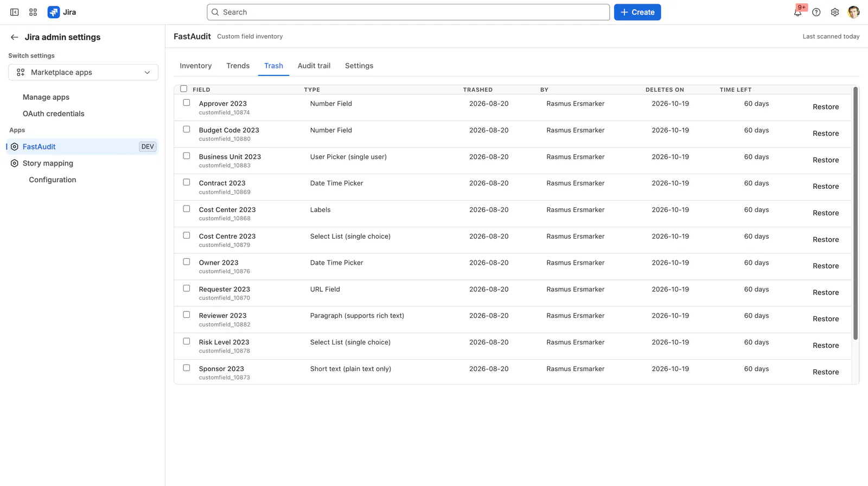Open the Marketplace apps settings dropdown
The image size is (868, 486).
tap(84, 72)
